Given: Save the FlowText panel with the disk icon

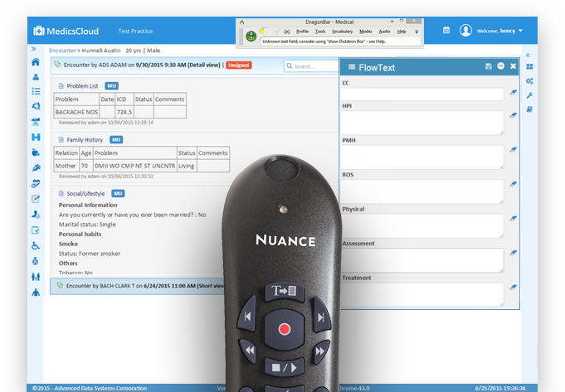Looking at the screenshot, I should [x=489, y=66].
